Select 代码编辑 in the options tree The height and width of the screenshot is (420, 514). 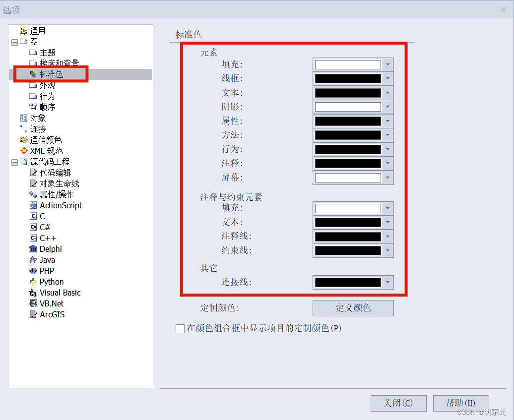[55, 173]
